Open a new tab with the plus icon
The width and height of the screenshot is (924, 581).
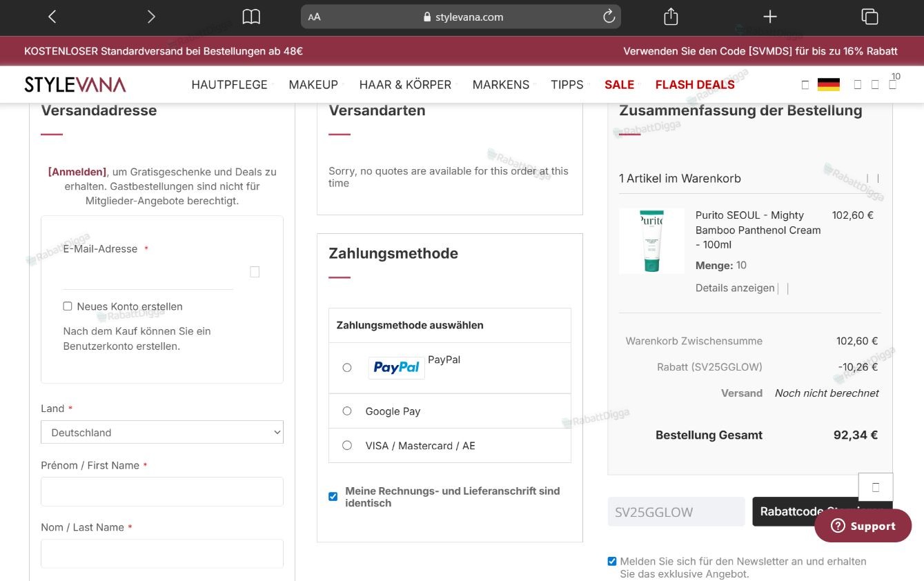pyautogui.click(x=770, y=17)
